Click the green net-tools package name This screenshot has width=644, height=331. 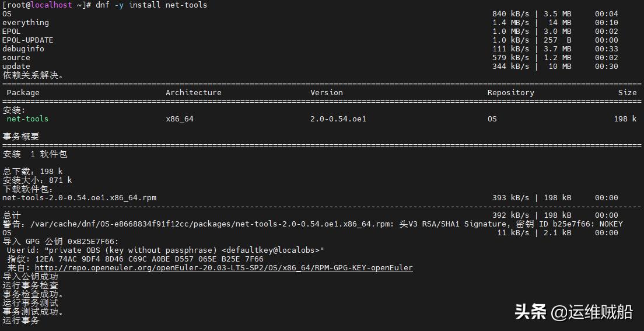pos(27,119)
